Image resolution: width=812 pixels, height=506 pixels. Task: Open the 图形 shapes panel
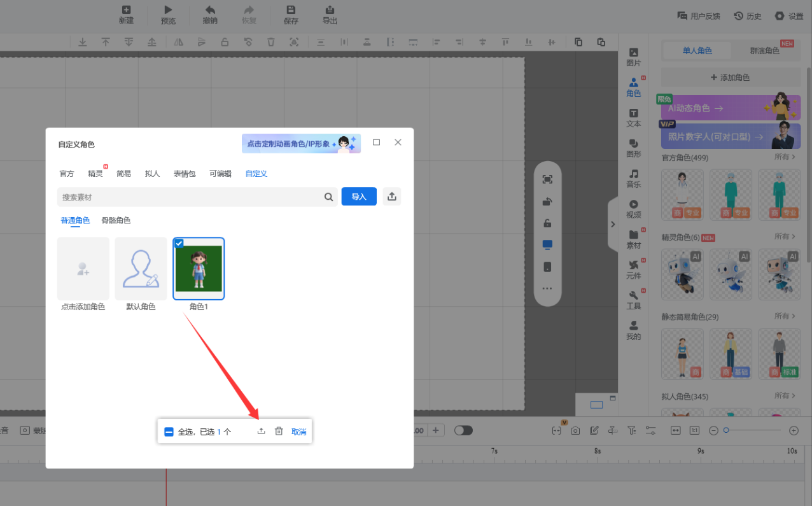tap(633, 148)
